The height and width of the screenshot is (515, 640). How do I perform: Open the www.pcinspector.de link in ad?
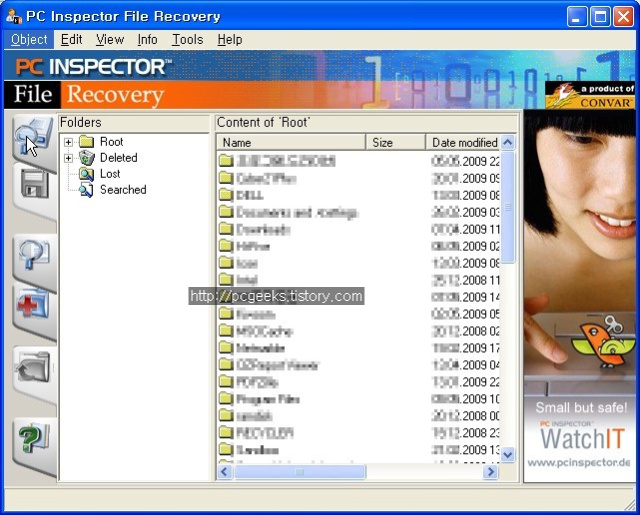tap(579, 463)
